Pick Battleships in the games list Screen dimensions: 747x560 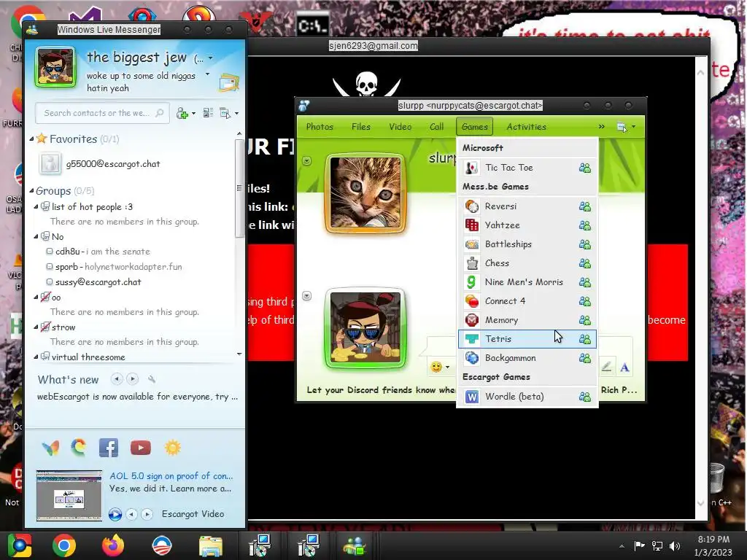527,244
